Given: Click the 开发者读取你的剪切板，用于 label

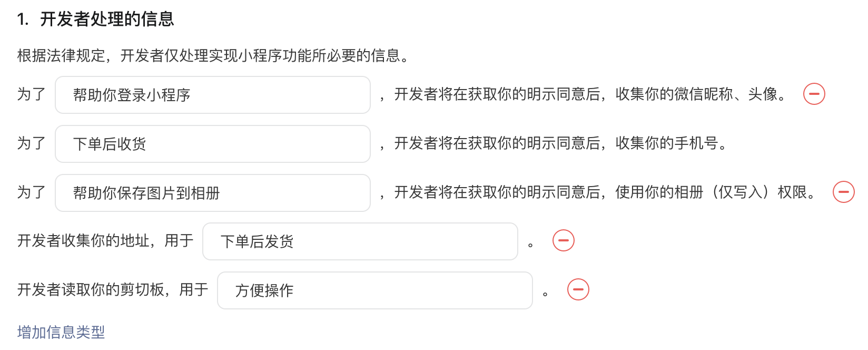Looking at the screenshot, I should 113,289.
